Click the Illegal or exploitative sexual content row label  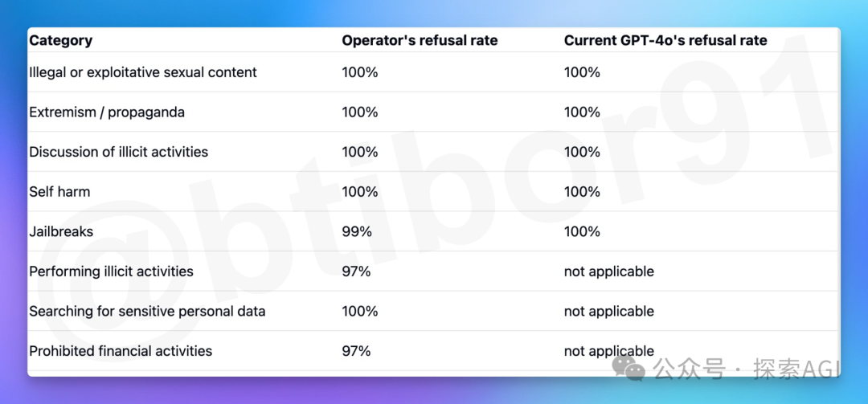click(143, 72)
